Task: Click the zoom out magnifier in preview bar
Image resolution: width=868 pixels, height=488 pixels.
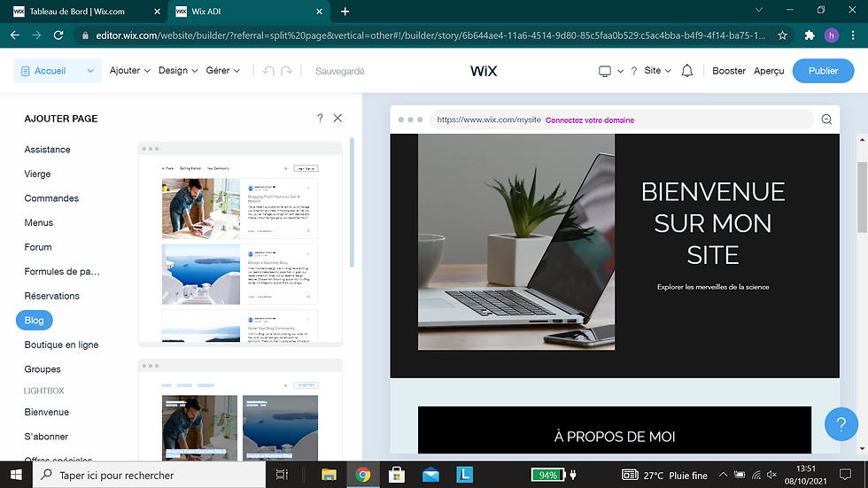Action: pyautogui.click(x=826, y=120)
